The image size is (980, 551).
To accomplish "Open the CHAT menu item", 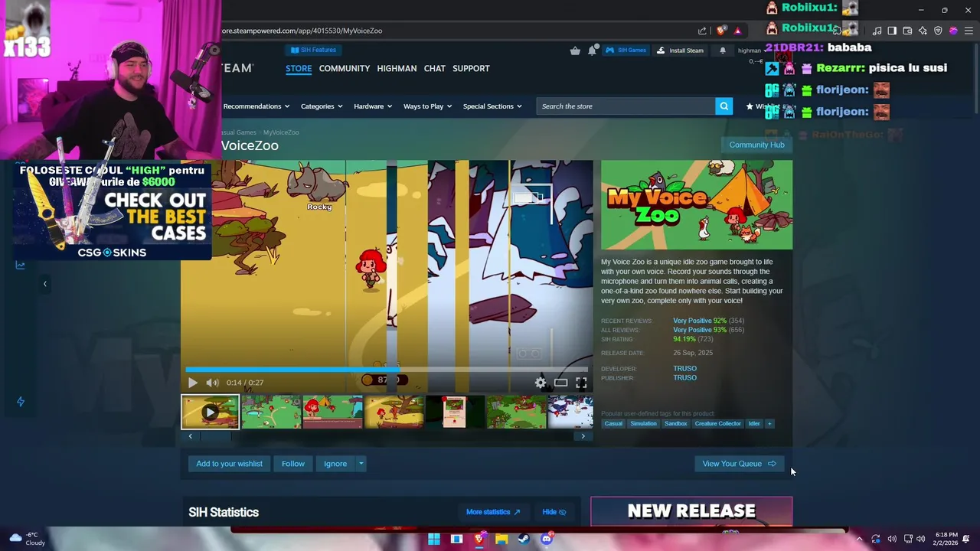I will (x=434, y=68).
